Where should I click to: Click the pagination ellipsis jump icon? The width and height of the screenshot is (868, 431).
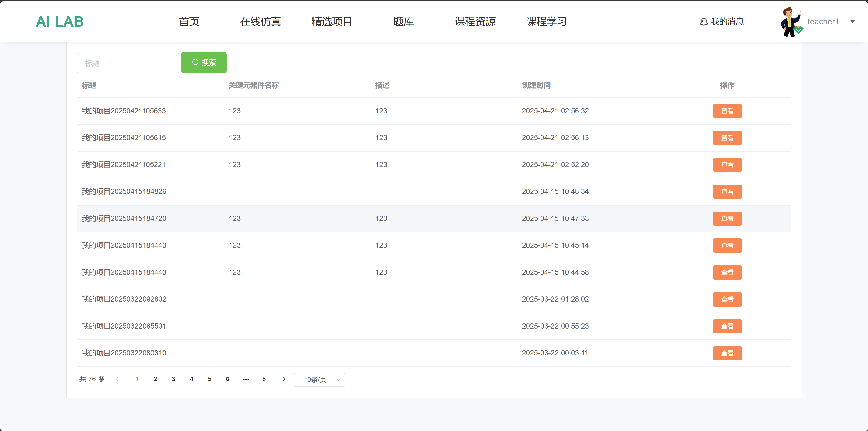pyautogui.click(x=246, y=379)
